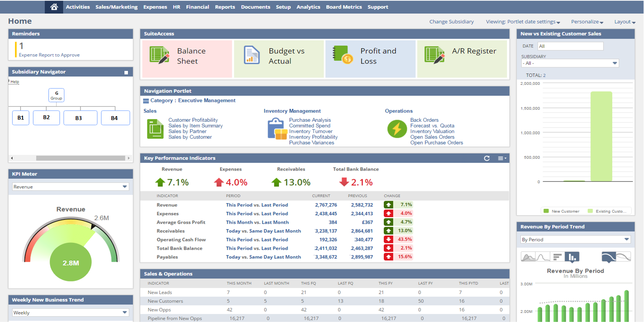Open the Customer Profitability report link
644x328 pixels.
pyautogui.click(x=193, y=120)
